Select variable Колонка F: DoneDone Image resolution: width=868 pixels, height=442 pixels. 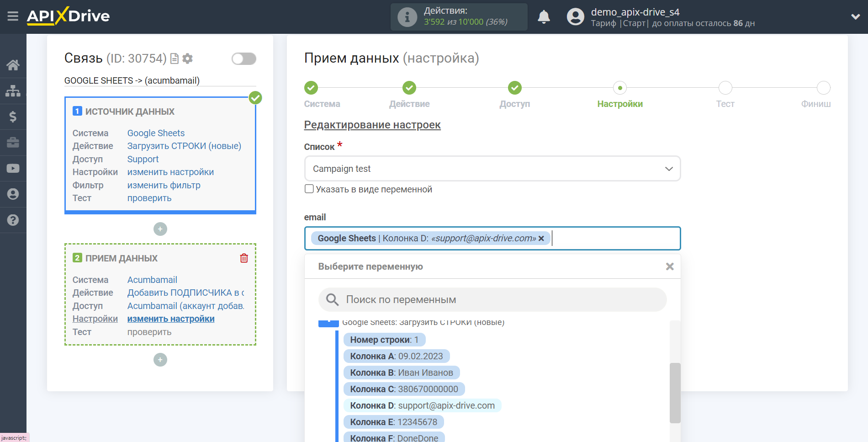click(394, 437)
